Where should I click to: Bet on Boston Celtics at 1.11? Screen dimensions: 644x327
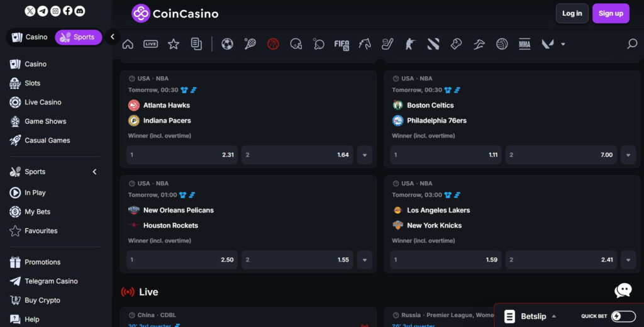coord(446,155)
